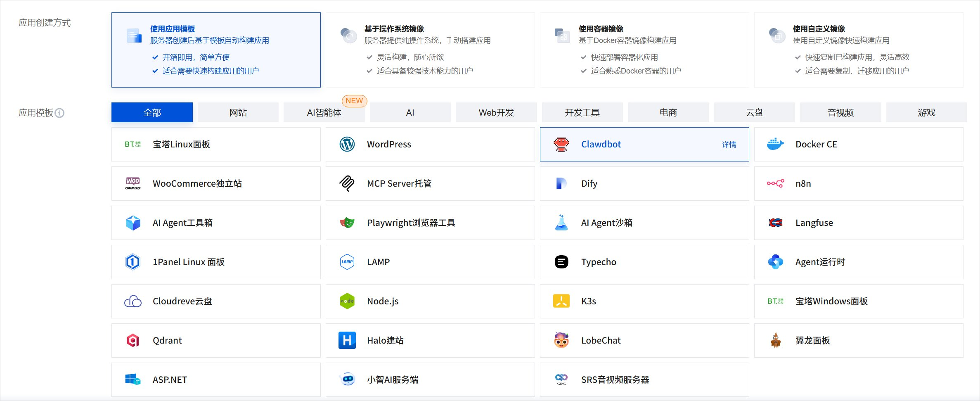Open the 开发工具 category tab
Viewport: 980px width, 401px height.
(582, 113)
